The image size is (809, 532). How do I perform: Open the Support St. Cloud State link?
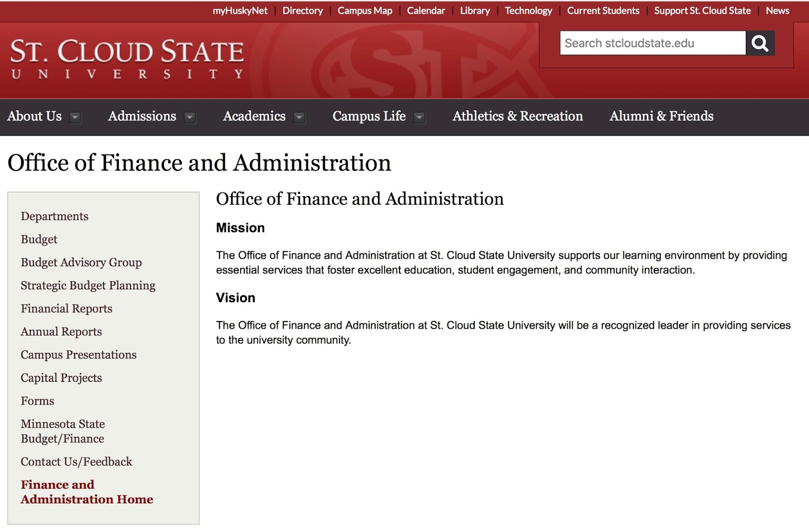702,11
